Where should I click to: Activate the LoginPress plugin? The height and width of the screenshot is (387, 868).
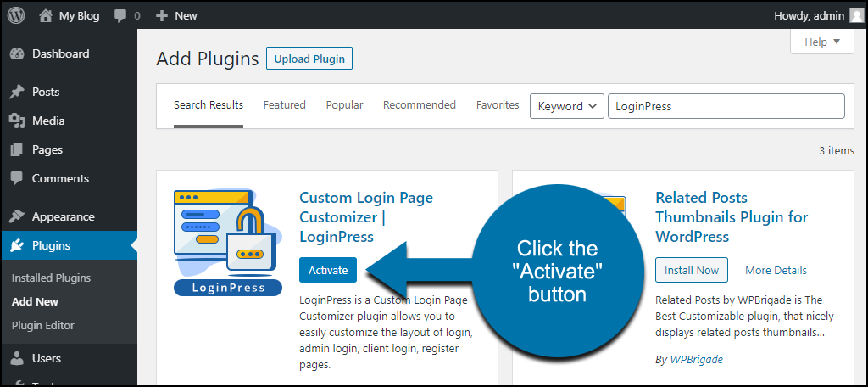pyautogui.click(x=328, y=270)
